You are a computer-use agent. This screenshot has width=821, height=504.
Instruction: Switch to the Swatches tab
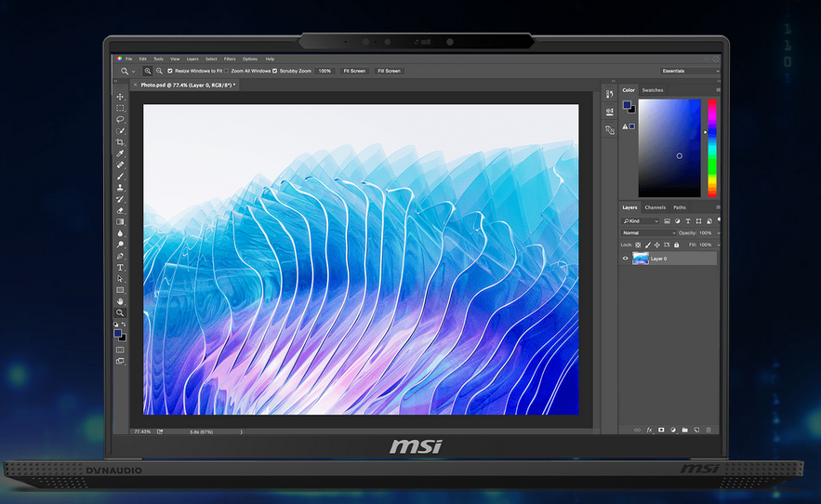[653, 90]
